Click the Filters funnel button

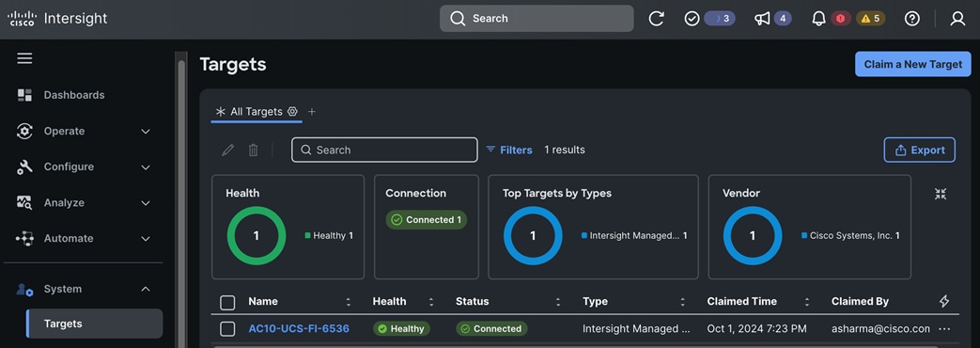[x=508, y=150]
